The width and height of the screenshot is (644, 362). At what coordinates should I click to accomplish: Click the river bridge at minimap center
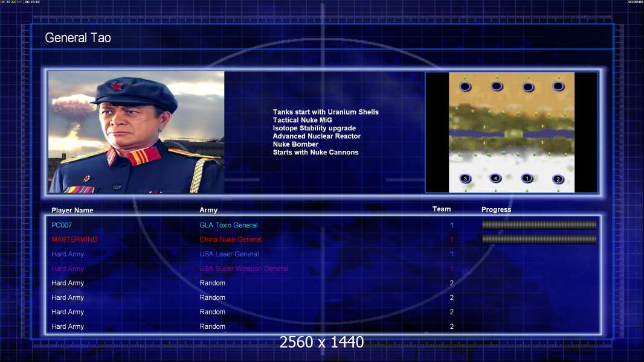[513, 134]
